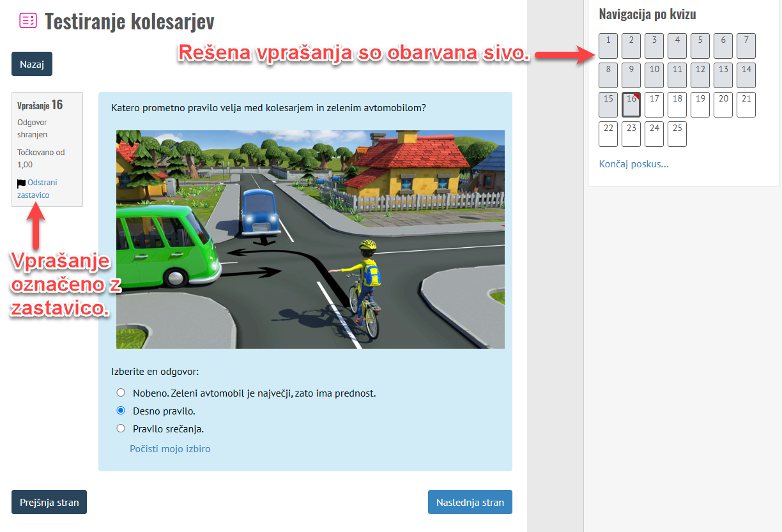Navigate to question 17
Viewport: 782px width, 532px height.
(654, 105)
